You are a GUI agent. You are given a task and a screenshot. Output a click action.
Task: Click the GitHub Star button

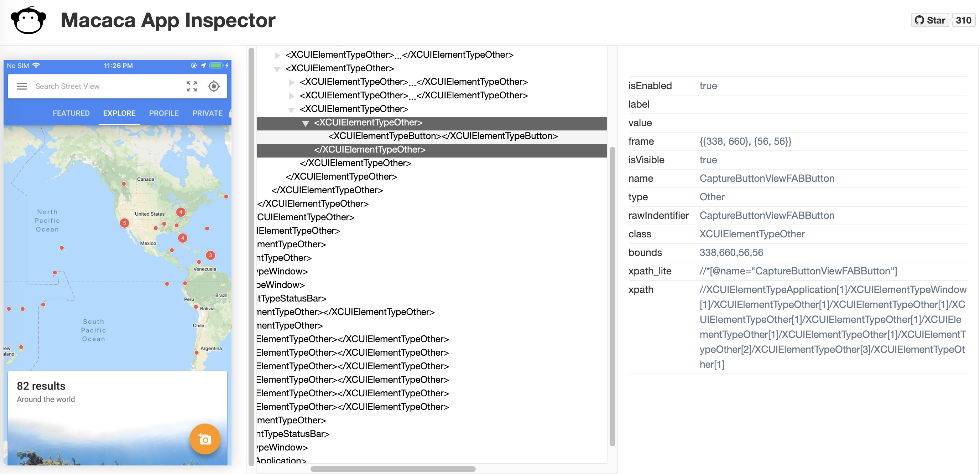[x=930, y=20]
